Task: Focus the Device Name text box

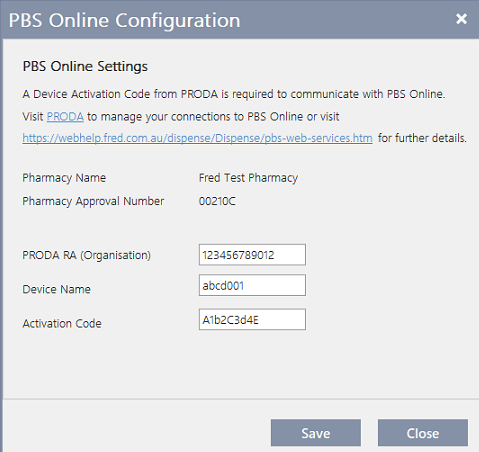Action: point(252,285)
